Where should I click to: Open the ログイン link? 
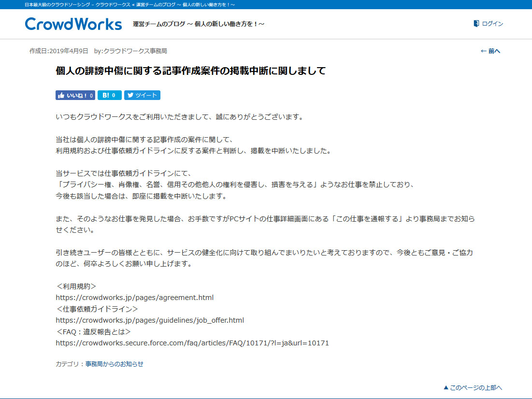492,24
